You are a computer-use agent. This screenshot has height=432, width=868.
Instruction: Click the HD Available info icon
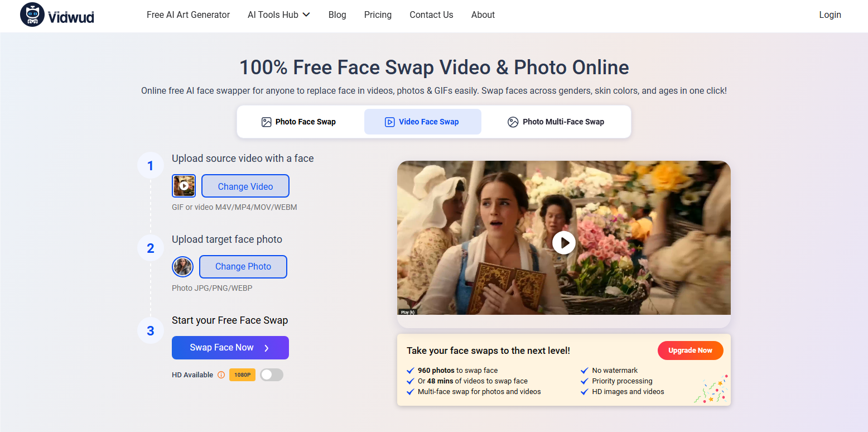click(221, 375)
